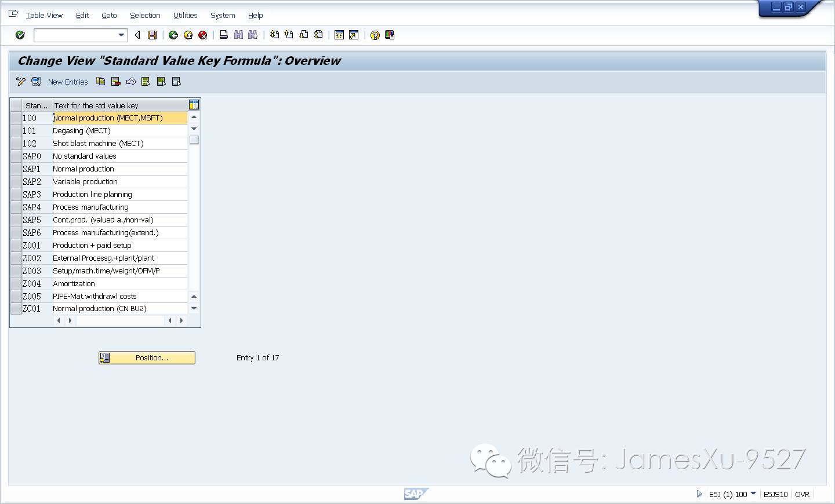This screenshot has height=504, width=835.
Task: Go to Previous Page icon
Action: 289,35
